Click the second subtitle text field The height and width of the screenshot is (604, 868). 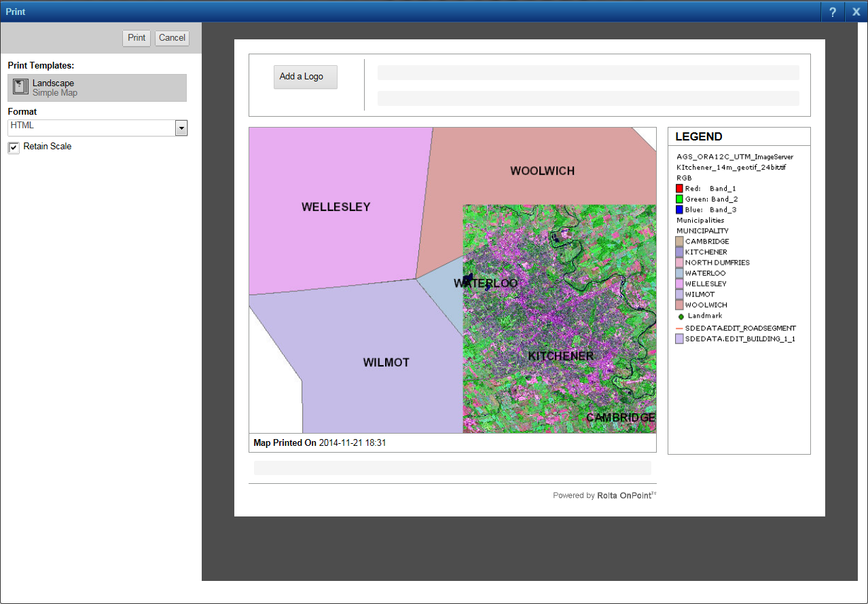(587, 98)
